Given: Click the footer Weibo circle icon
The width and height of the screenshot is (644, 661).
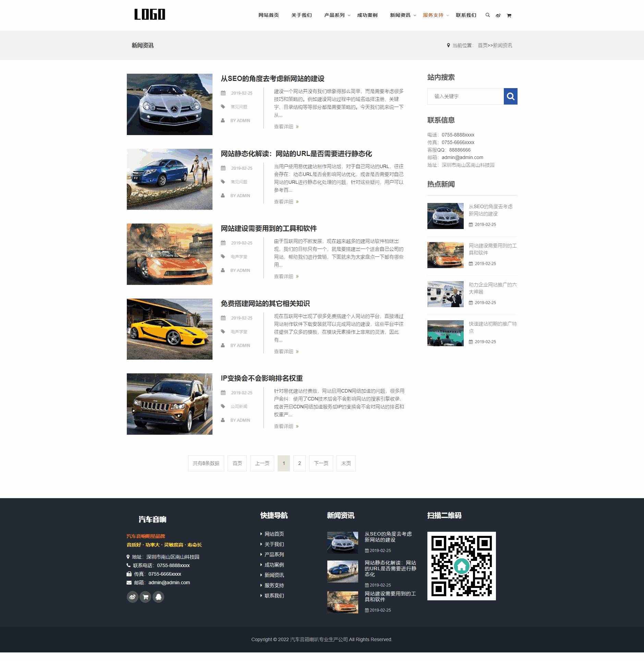Looking at the screenshot, I should 132,597.
